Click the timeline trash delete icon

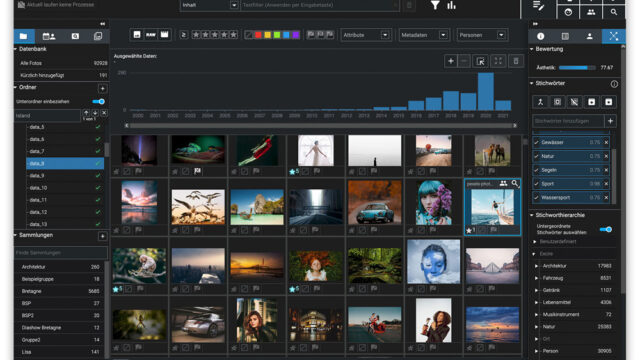(x=516, y=61)
